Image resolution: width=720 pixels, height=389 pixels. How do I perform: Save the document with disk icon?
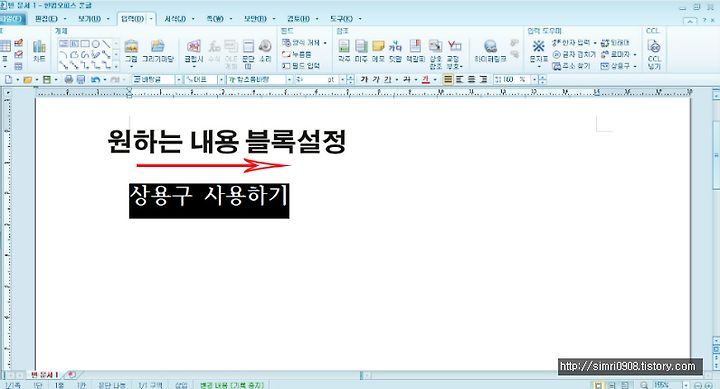point(46,79)
